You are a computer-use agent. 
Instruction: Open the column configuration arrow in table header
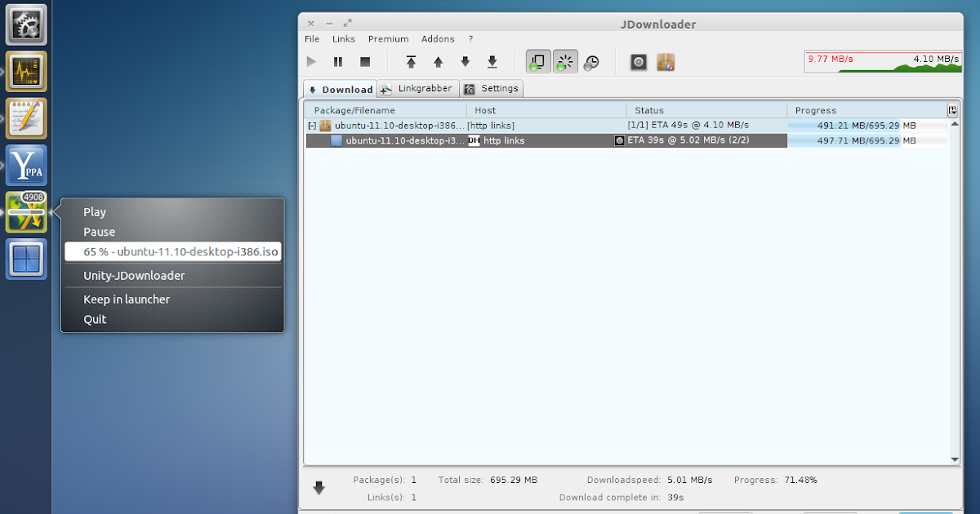click(x=952, y=109)
